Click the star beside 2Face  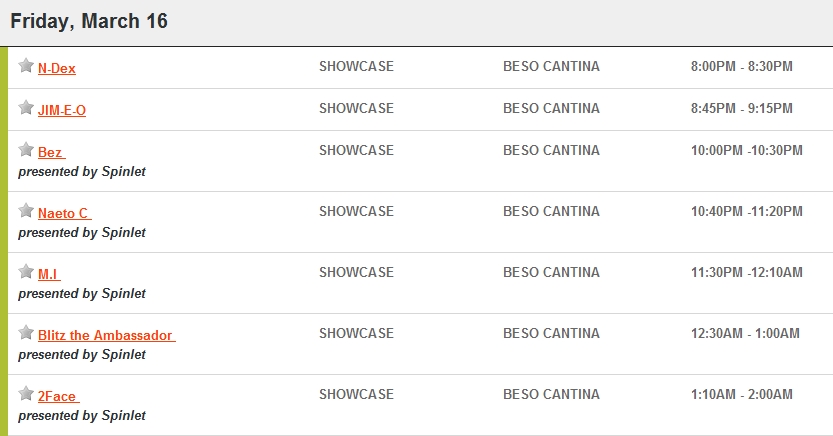click(x=26, y=394)
